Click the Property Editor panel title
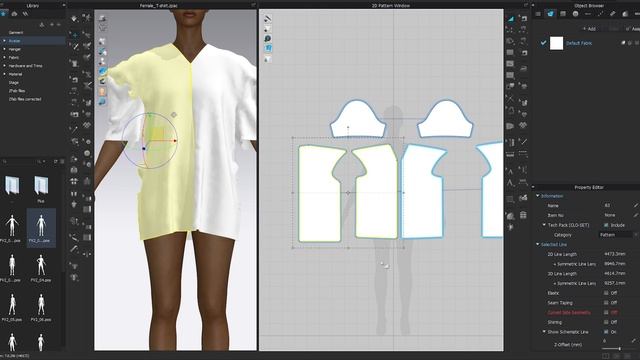The width and height of the screenshot is (640, 360). [x=589, y=187]
